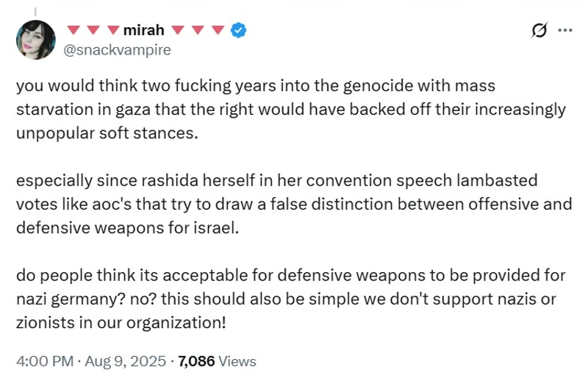Viewport: 588px width, 387px height.
Task: Open the three-dot more options menu
Action: pyautogui.click(x=565, y=30)
